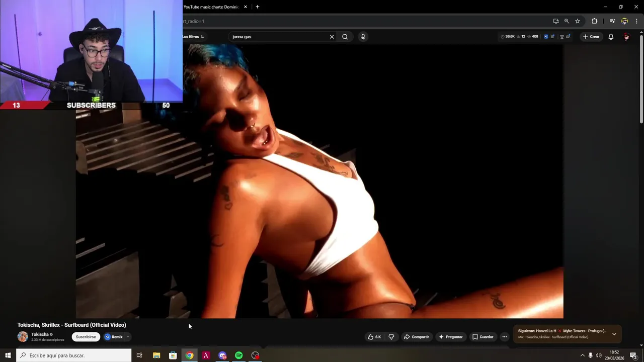The height and width of the screenshot is (362, 644).
Task: Open the OBS recording app on taskbar
Action: tap(256, 355)
